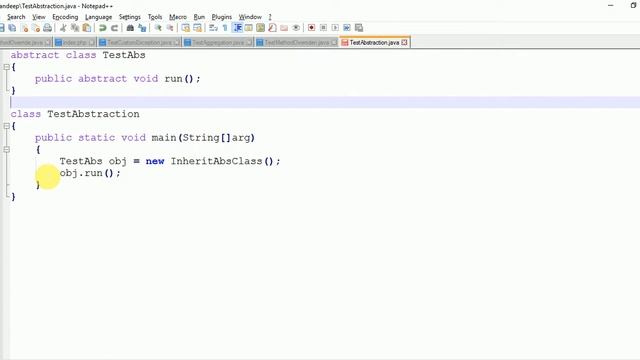Screen dimensions: 640x360
Task: Open the user-defined language icon
Action: tap(249, 28)
